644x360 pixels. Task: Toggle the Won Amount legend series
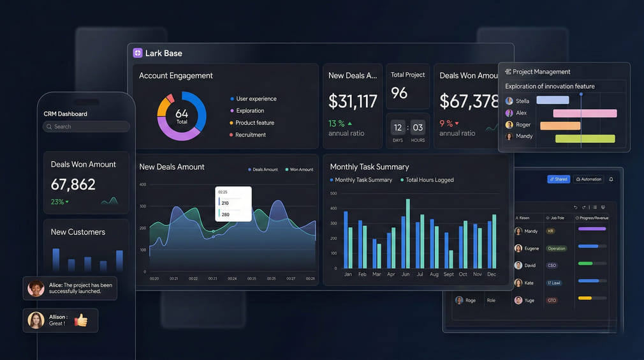point(299,170)
